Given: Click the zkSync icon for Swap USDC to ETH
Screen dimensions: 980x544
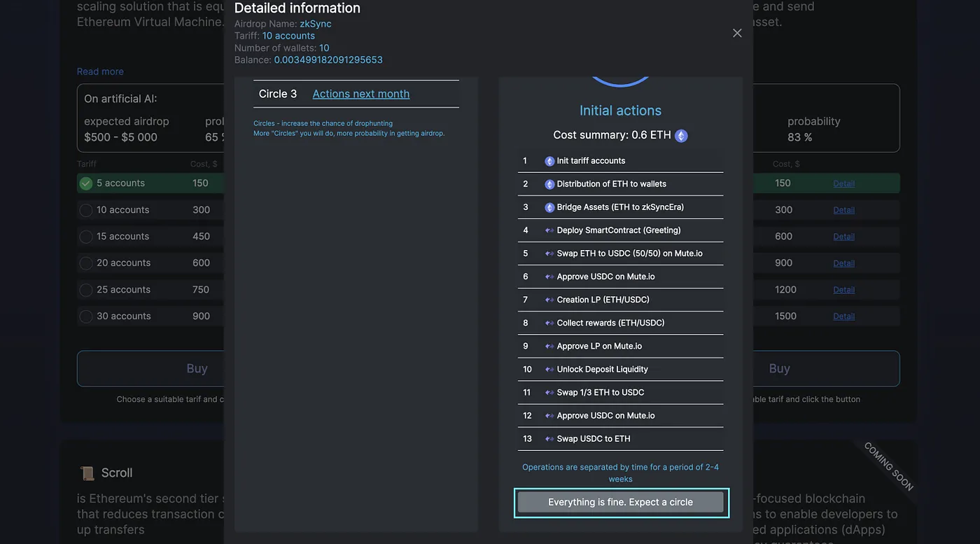Looking at the screenshot, I should point(549,439).
